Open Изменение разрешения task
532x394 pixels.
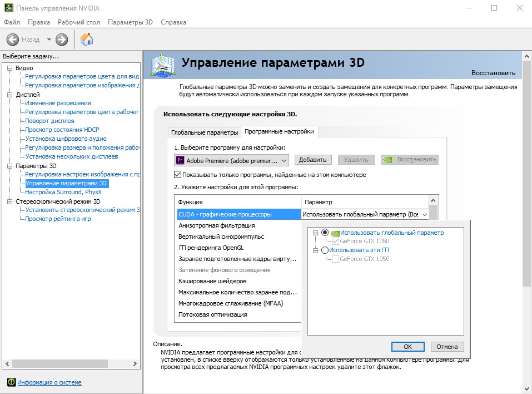58,103
